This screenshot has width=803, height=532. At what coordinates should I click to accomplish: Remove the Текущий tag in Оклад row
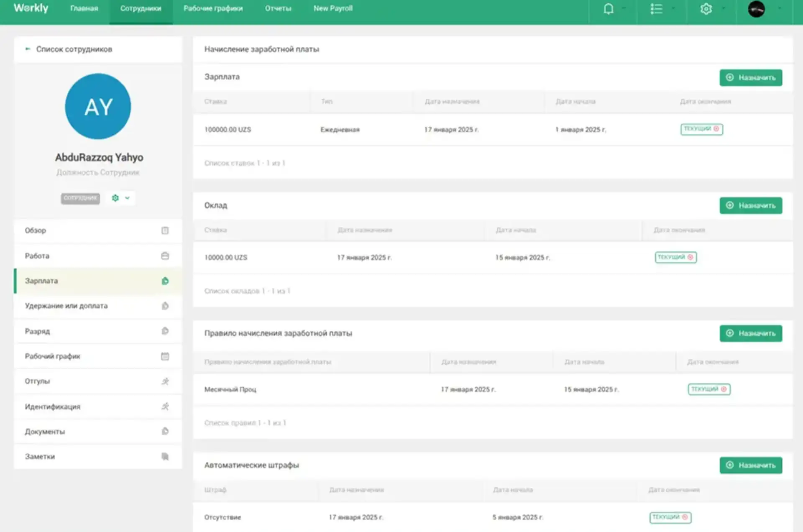[x=690, y=257]
